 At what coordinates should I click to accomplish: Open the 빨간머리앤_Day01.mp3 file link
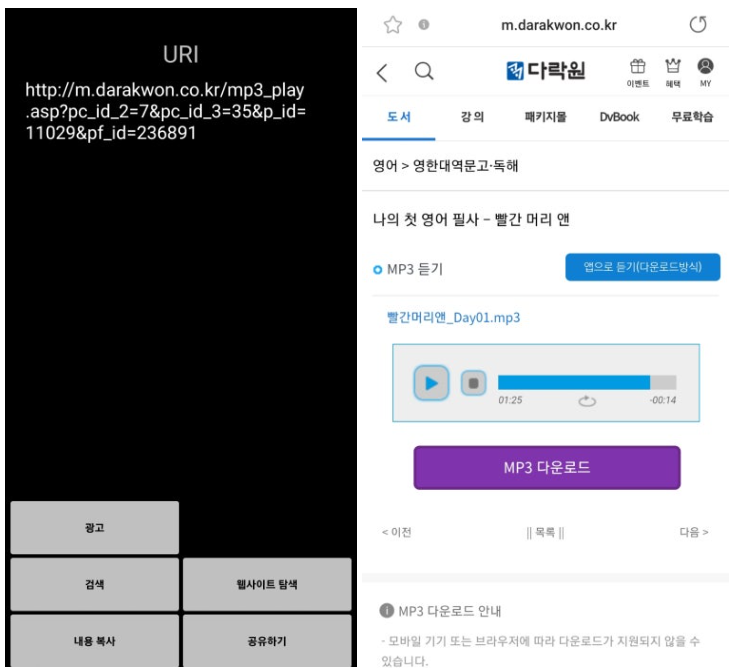[453, 318]
